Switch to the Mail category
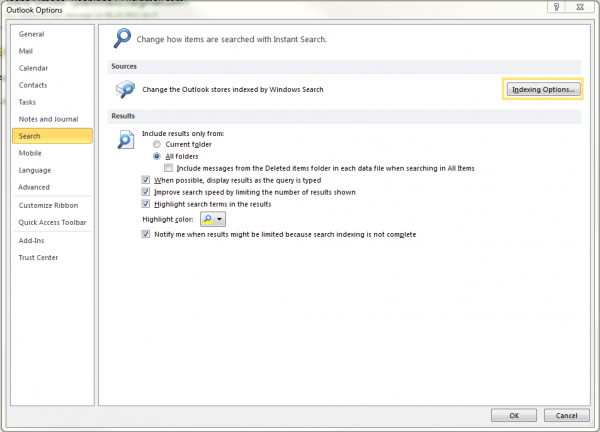The width and height of the screenshot is (600, 432). 27,51
